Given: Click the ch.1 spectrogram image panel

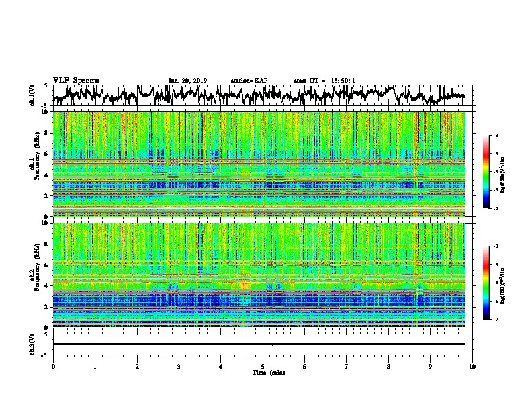Looking at the screenshot, I should [x=259, y=164].
